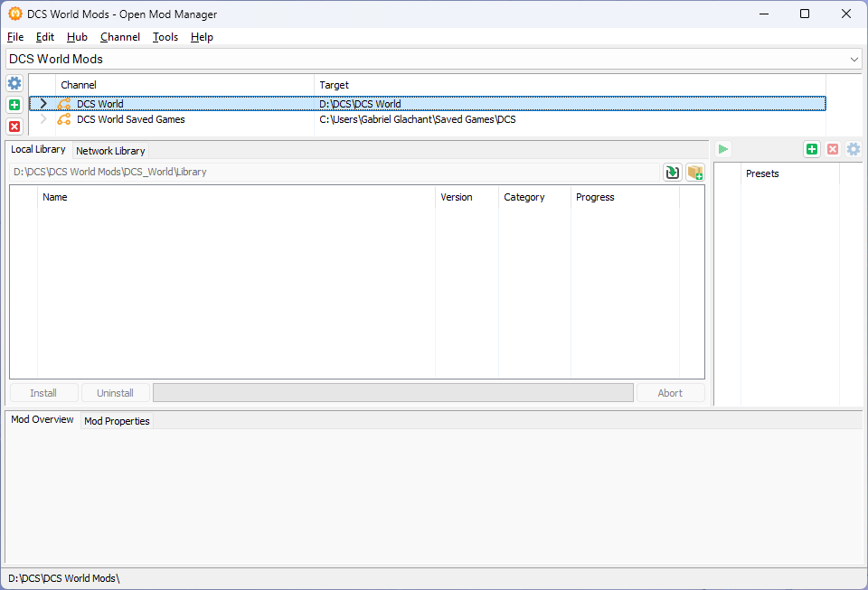This screenshot has height=590, width=868.
Task: Select the DCS World Saved Games channel
Action: tap(131, 119)
